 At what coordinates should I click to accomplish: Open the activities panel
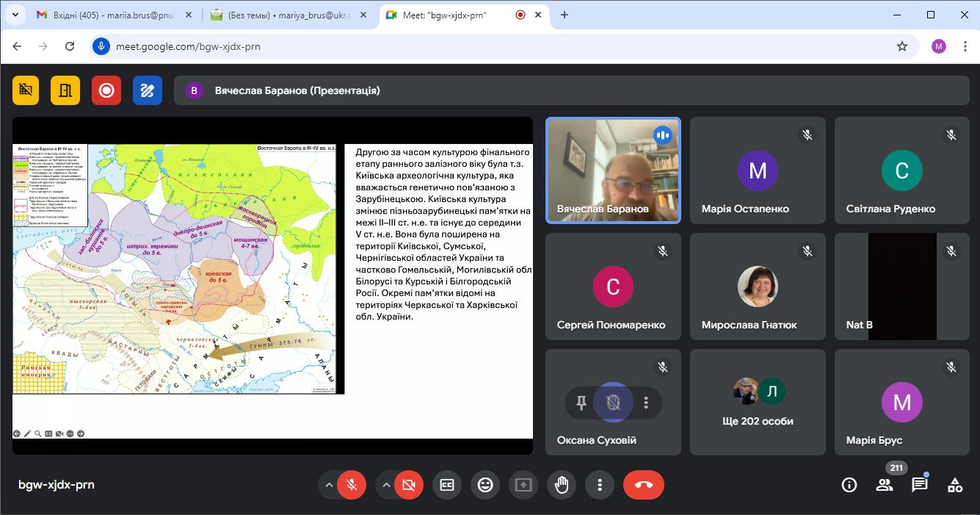pyautogui.click(x=954, y=485)
